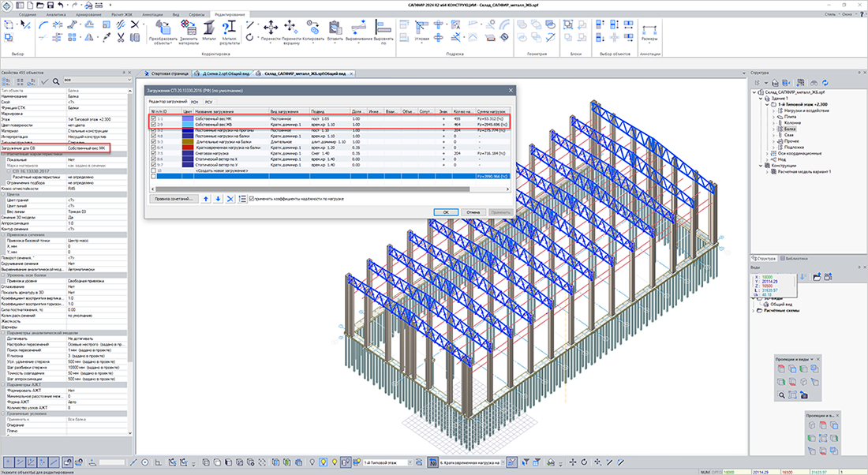868x475 pixels.
Task: Uncheck the Собственный вес МК load checkbox
Action: (x=153, y=118)
